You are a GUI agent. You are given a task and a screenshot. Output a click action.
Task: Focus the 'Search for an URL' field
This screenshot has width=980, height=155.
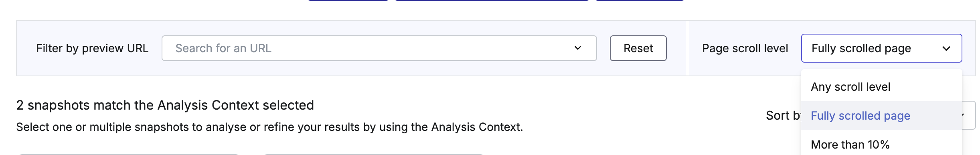379,48
